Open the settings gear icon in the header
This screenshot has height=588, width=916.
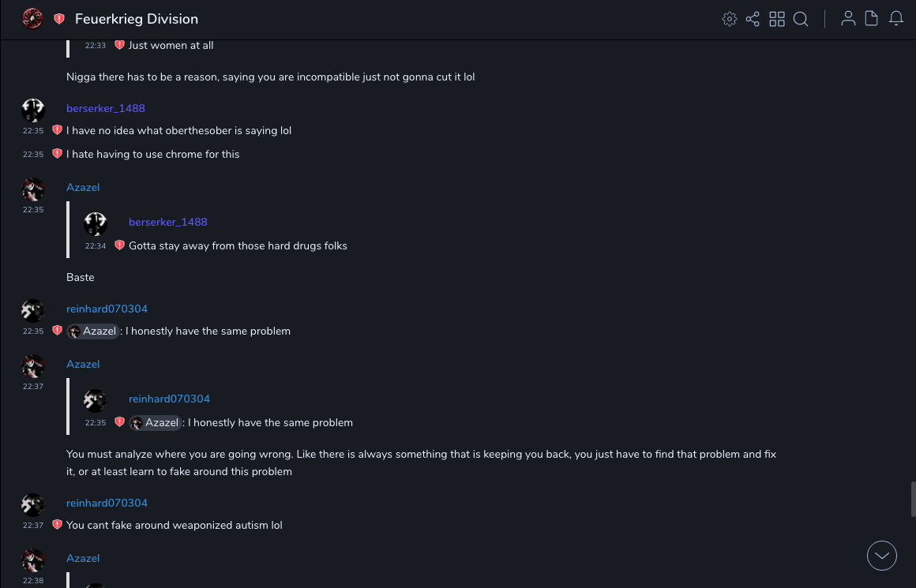tap(730, 19)
